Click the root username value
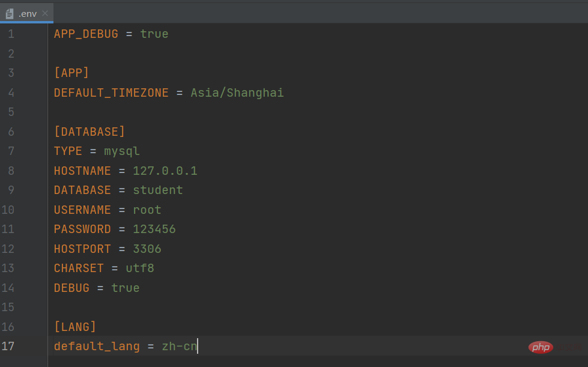The width and height of the screenshot is (588, 367). pyautogui.click(x=147, y=210)
